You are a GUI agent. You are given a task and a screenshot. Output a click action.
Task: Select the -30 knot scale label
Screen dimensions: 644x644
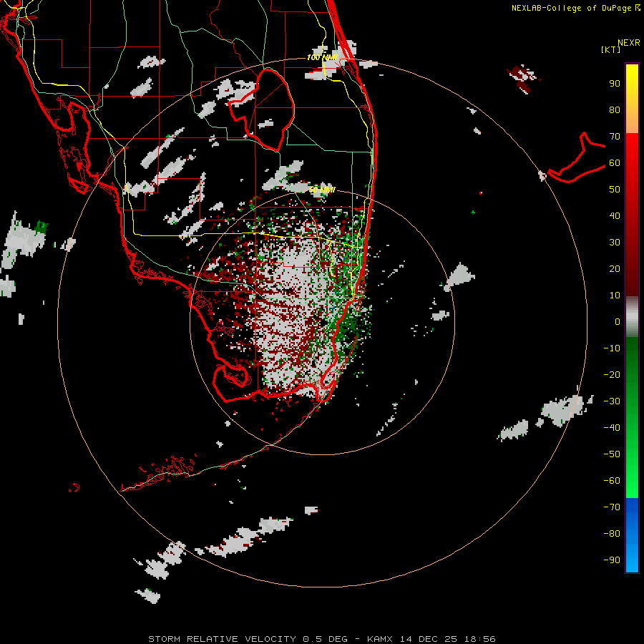point(612,401)
